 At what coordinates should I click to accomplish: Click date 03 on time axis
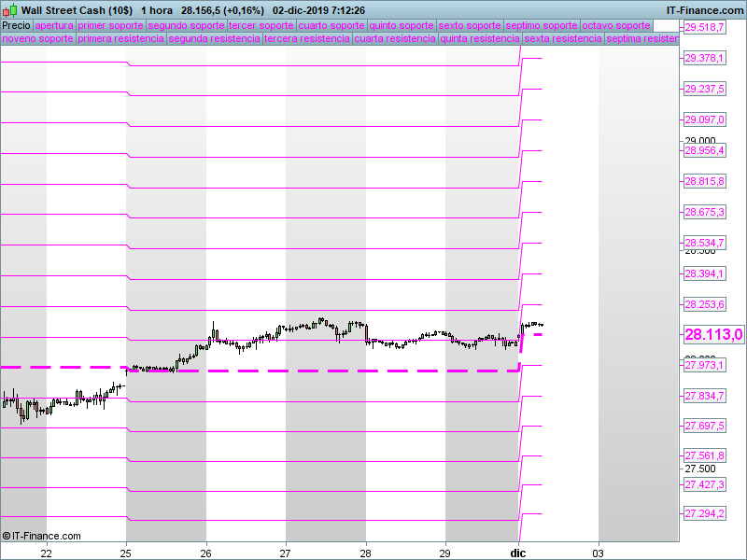tap(598, 553)
